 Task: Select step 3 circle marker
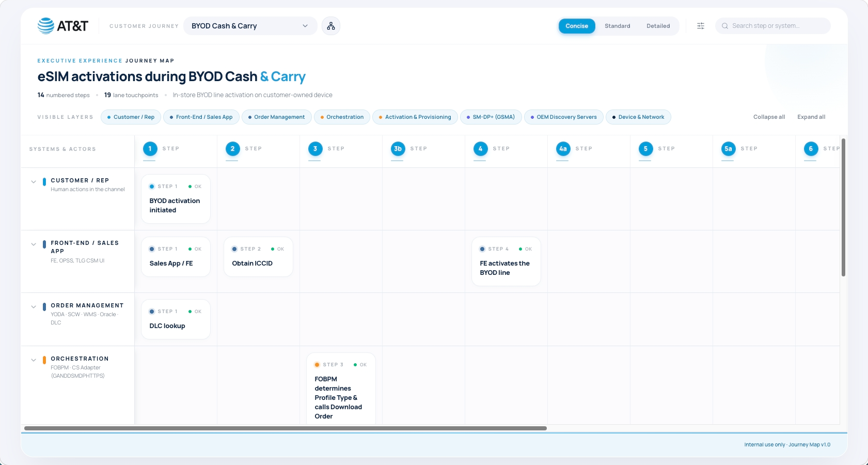click(x=315, y=149)
